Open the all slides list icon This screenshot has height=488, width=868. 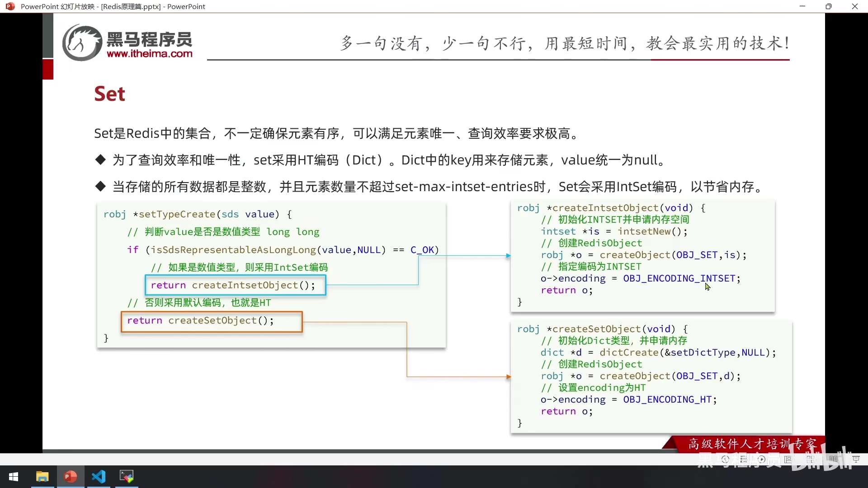tap(743, 459)
